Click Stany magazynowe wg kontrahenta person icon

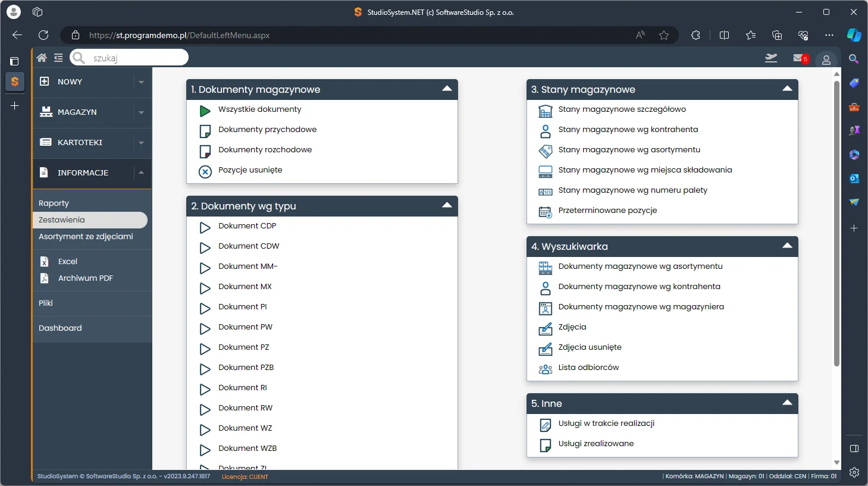click(x=545, y=131)
